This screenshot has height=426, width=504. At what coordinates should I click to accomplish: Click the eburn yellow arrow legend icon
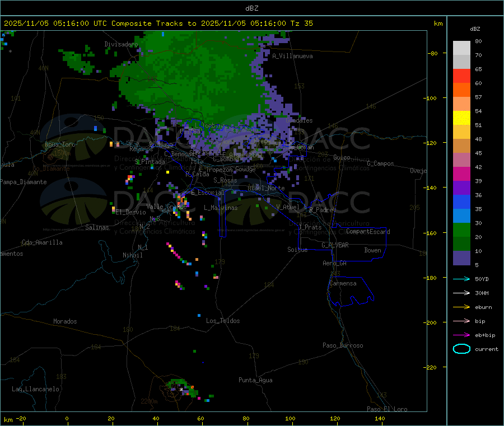point(461,307)
